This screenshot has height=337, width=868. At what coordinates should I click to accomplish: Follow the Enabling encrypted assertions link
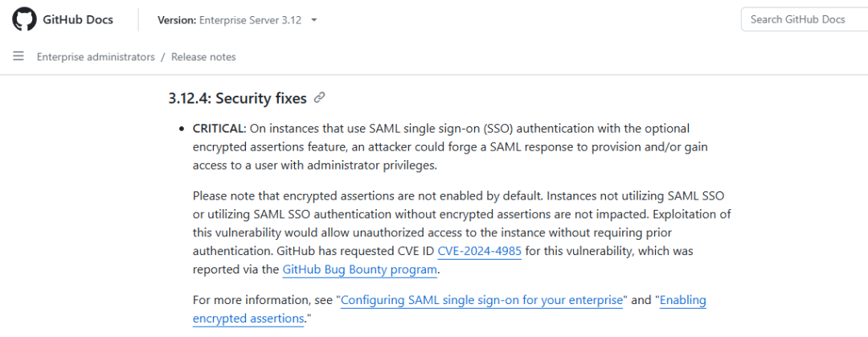point(449,310)
